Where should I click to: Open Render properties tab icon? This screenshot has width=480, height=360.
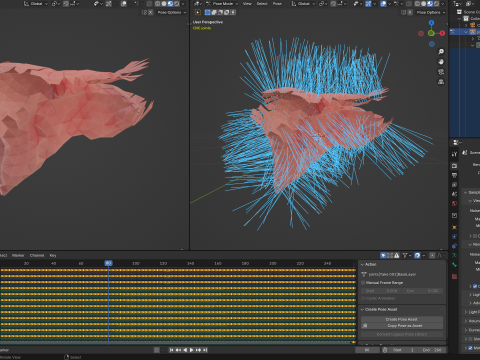(x=454, y=166)
